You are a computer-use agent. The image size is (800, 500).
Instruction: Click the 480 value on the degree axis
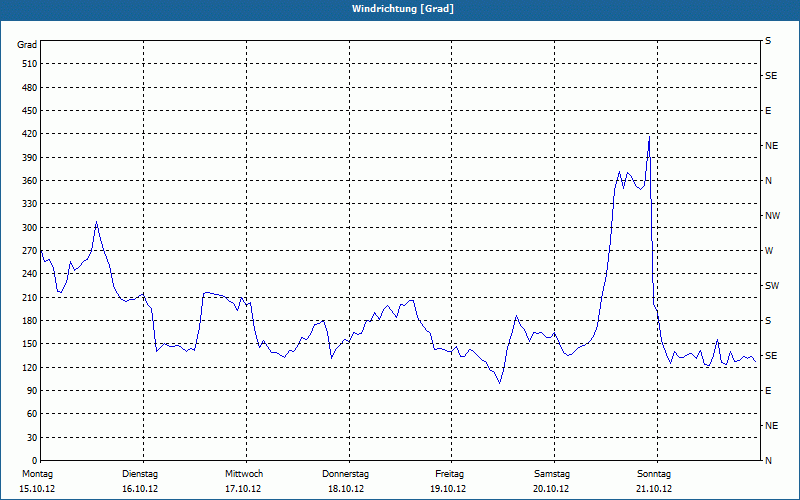[30, 88]
